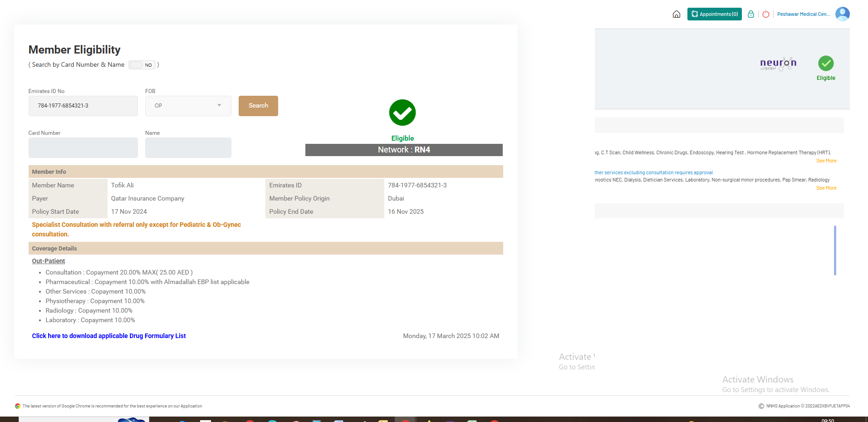Open the Peshawar Medical Cen... account link
868x422 pixels.
[804, 14]
